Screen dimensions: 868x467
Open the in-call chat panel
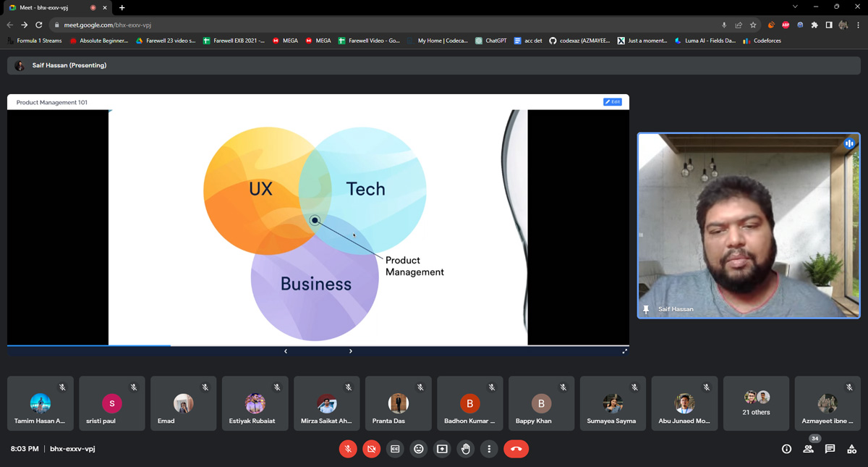click(x=830, y=449)
